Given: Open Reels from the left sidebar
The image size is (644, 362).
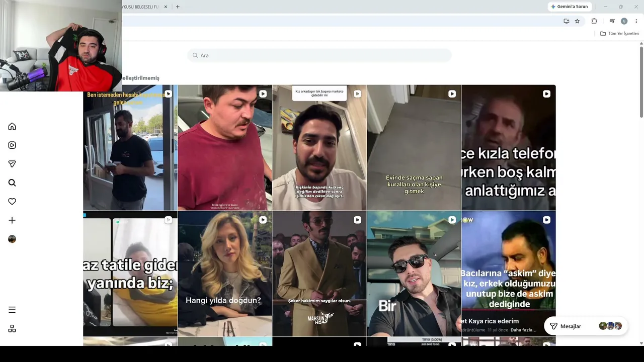Looking at the screenshot, I should pyautogui.click(x=12, y=145).
